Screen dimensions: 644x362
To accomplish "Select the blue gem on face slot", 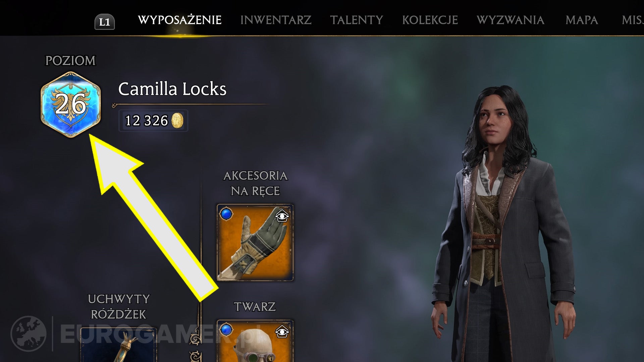I will click(226, 329).
